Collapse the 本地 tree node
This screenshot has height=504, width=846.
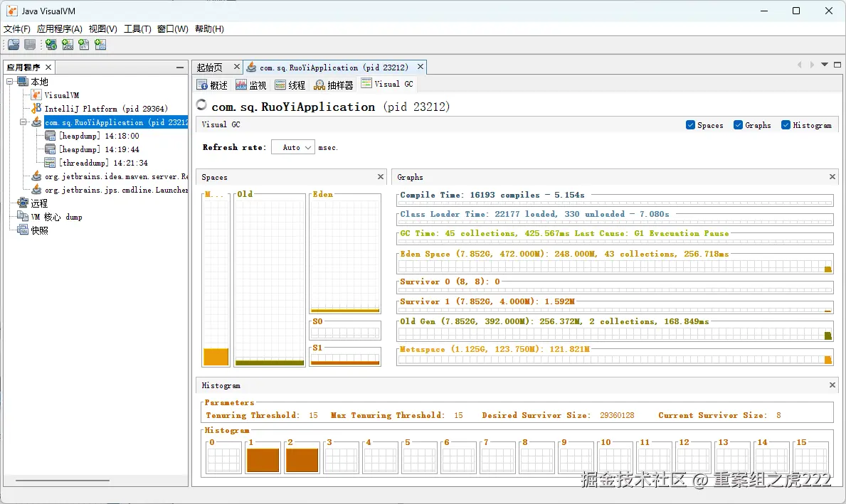10,82
